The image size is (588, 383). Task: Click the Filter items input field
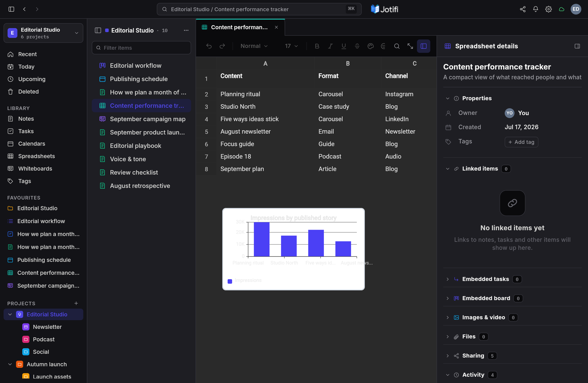coord(141,48)
